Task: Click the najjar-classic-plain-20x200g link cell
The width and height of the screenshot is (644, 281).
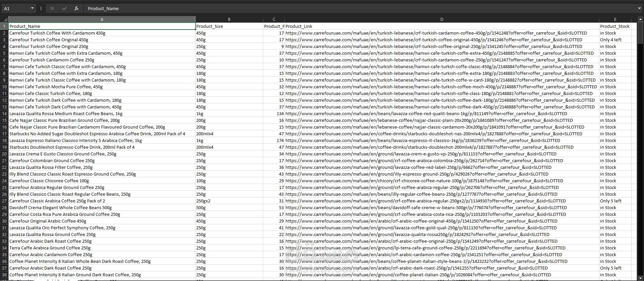Action: pos(442,120)
